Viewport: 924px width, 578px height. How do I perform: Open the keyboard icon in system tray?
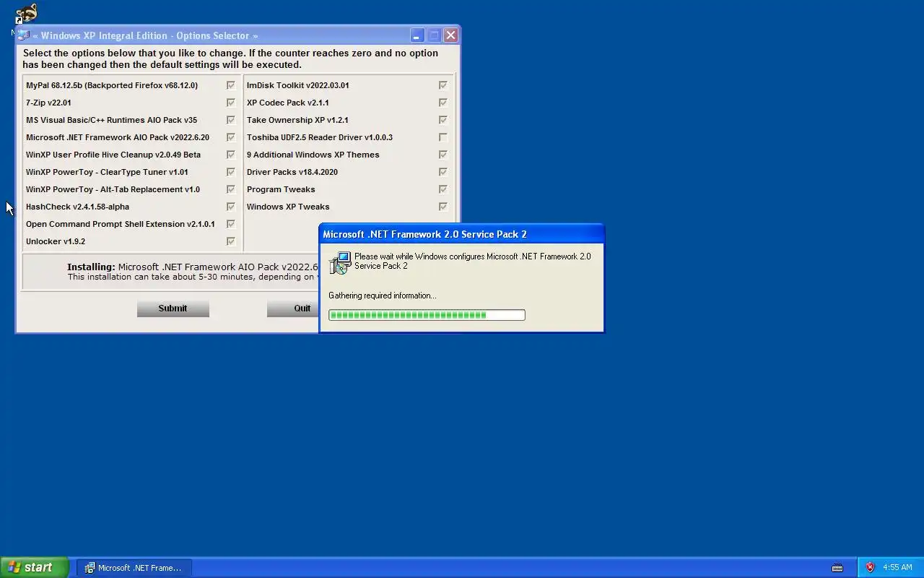coord(837,568)
